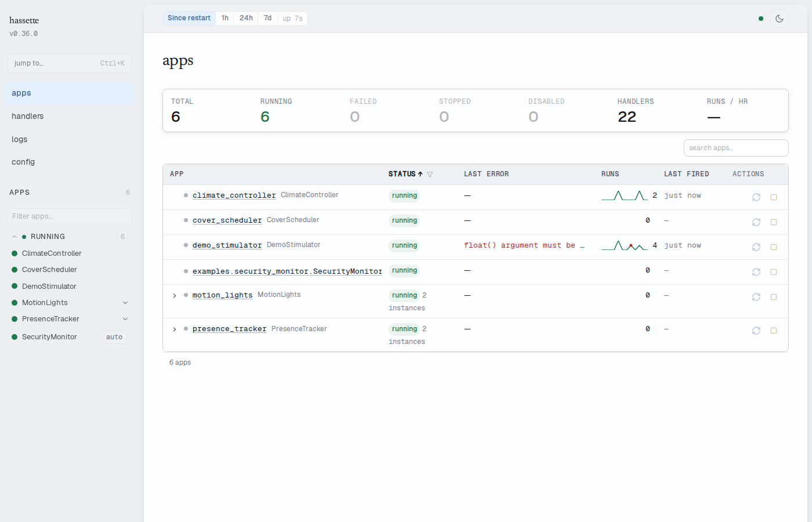The height and width of the screenshot is (522, 812).
Task: Stop presence_tracker app
Action: 774,331
